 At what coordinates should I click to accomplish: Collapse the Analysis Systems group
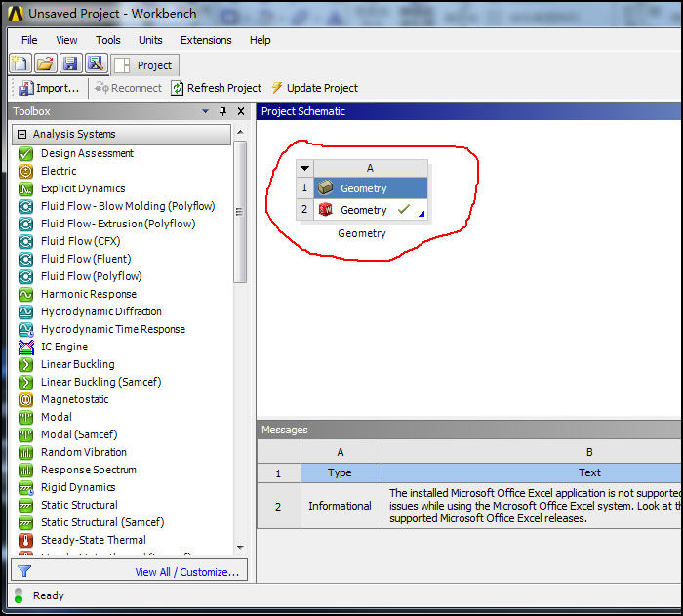tap(22, 135)
